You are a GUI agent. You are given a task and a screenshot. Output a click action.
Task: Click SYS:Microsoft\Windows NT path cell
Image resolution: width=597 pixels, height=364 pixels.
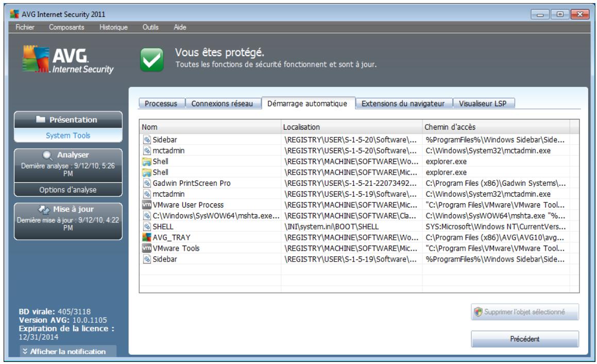point(496,227)
